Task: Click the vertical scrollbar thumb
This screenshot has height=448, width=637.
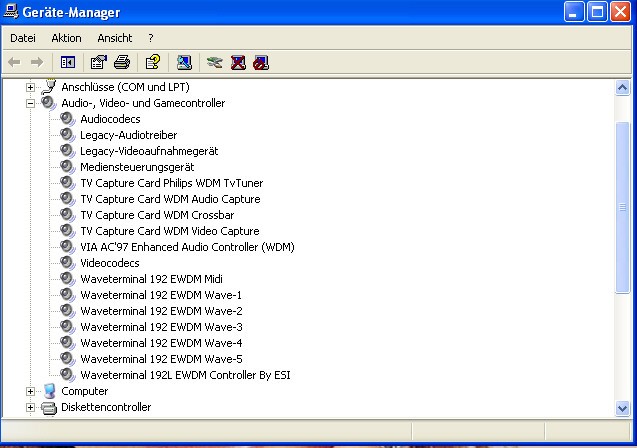Action: [622, 207]
